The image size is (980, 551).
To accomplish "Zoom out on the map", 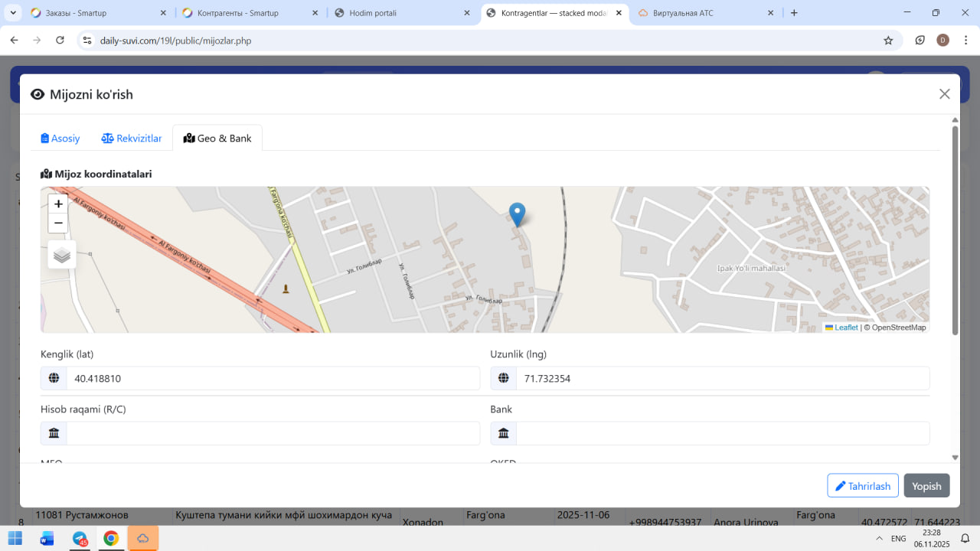I will (58, 223).
